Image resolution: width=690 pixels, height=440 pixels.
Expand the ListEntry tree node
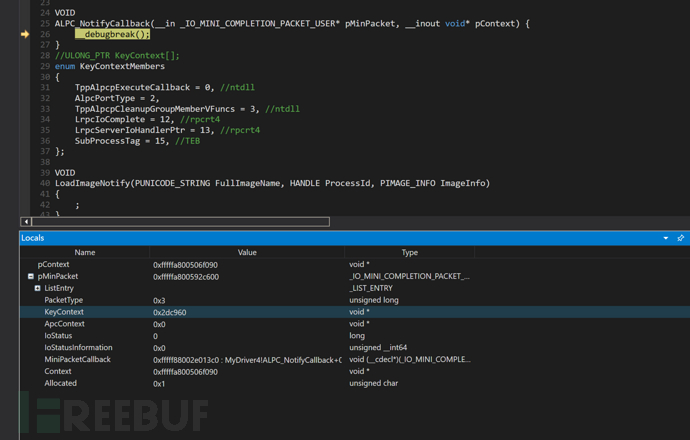(38, 289)
